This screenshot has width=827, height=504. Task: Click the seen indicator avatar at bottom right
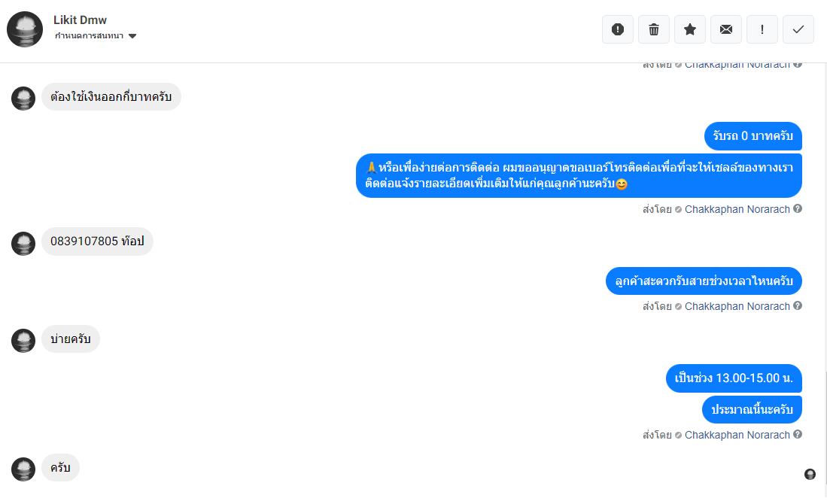pos(810,474)
